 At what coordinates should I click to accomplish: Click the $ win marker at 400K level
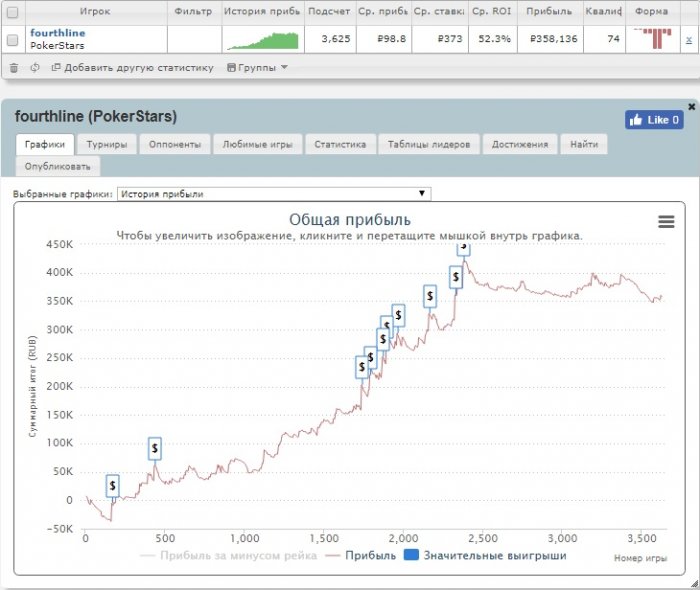[x=455, y=277]
